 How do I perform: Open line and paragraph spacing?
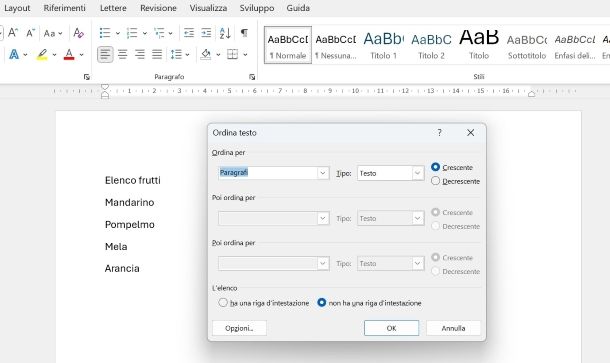[x=176, y=54]
